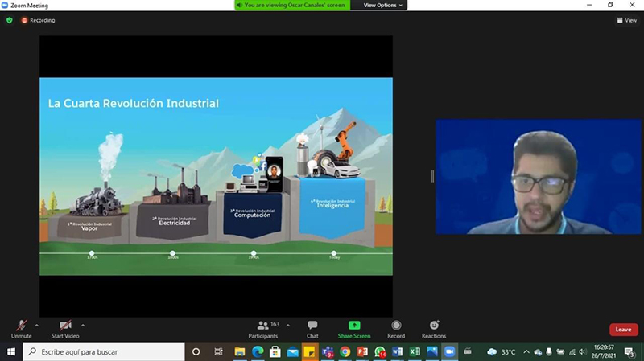644x361 pixels.
Task: Click the speaker's video thumbnail
Action: point(538,177)
